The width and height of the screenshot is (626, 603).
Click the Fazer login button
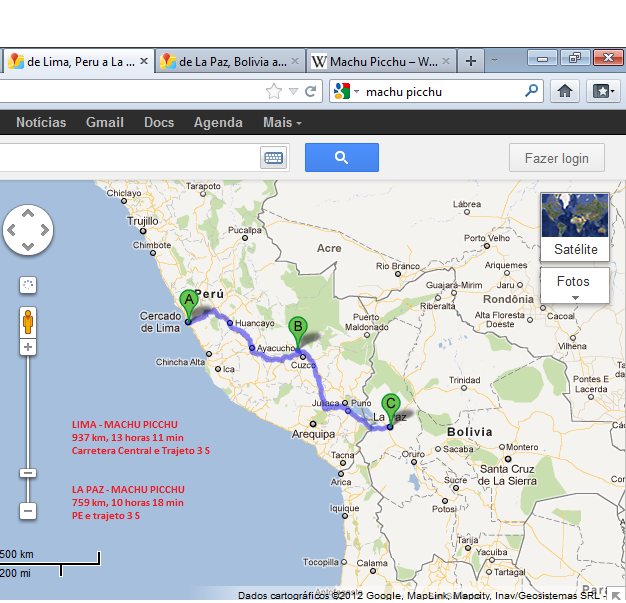click(556, 158)
